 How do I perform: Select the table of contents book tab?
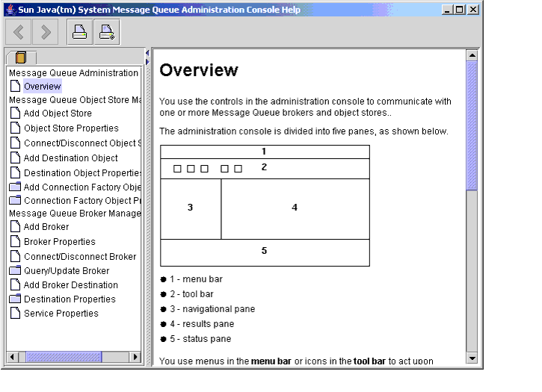pyautogui.click(x=21, y=57)
